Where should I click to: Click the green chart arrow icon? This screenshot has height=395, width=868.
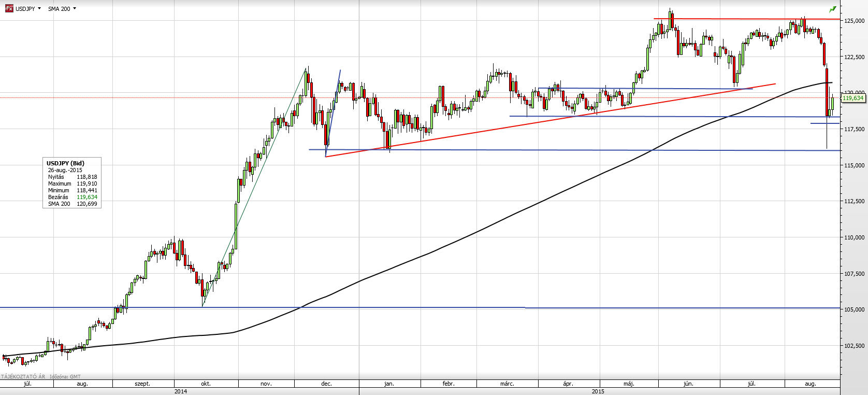pos(833,9)
